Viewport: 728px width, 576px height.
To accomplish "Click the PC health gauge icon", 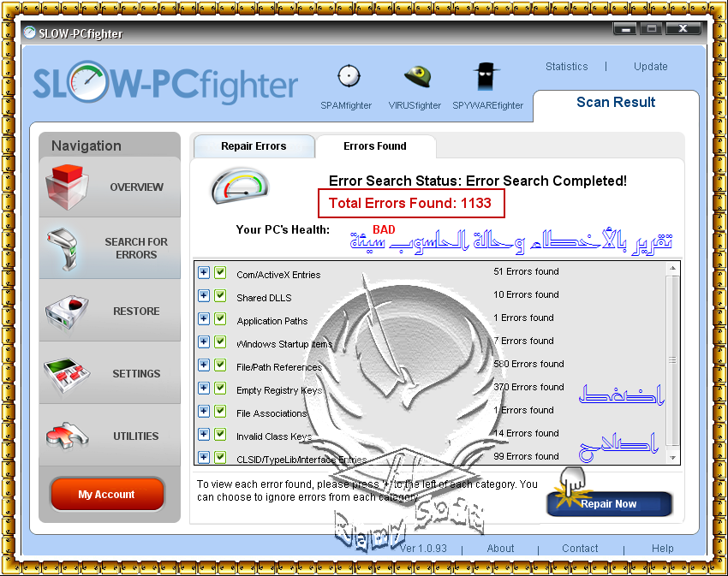I will 240,186.
